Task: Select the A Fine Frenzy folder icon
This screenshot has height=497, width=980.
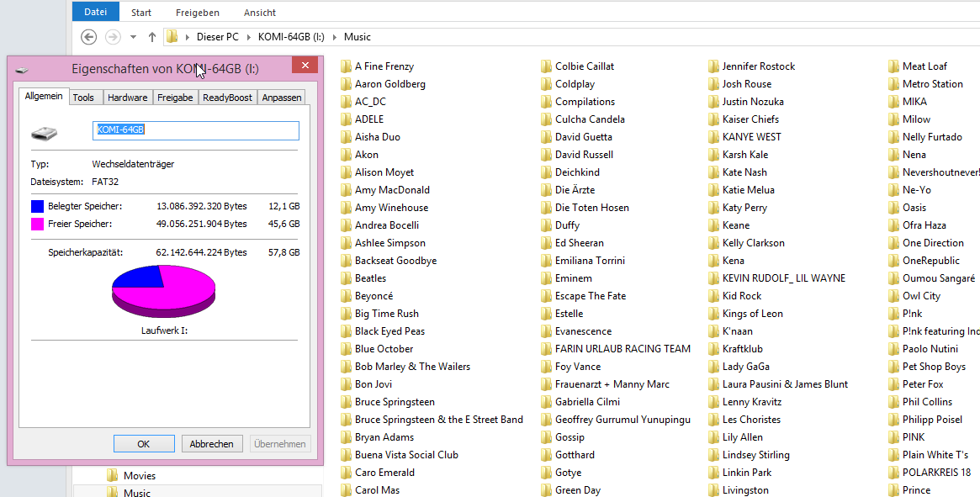Action: point(347,66)
